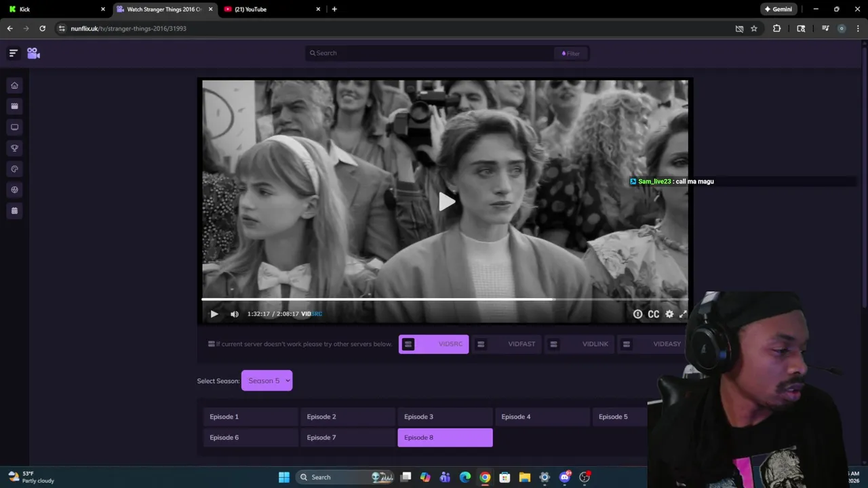Viewport: 868px width, 488px height.
Task: Click the nunflix.uk address bar
Action: [393, 28]
